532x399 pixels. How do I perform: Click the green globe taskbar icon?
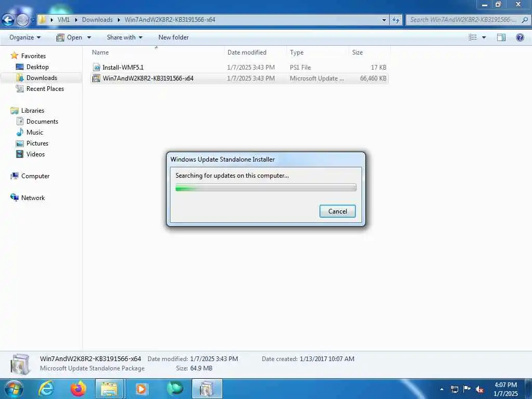[175, 389]
